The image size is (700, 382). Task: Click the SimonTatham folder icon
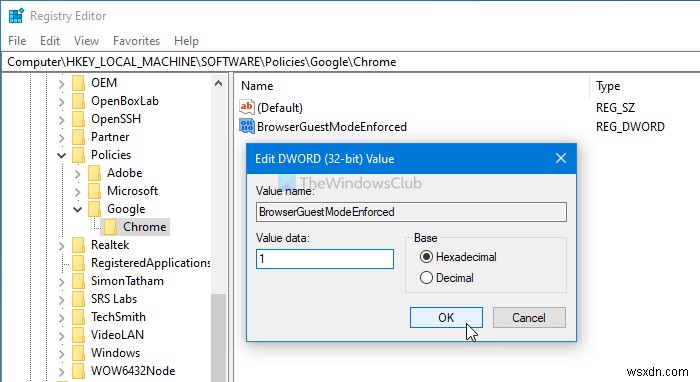click(x=79, y=281)
